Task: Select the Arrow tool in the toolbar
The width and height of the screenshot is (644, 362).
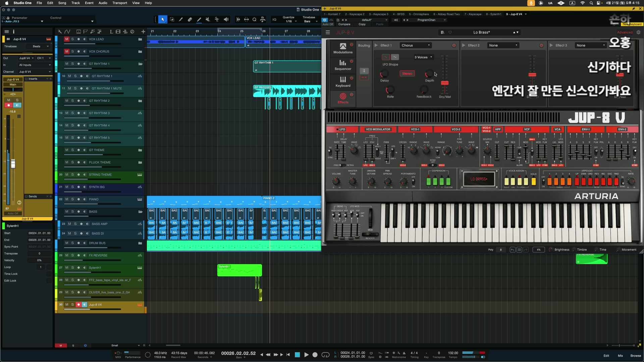Action: tap(163, 19)
